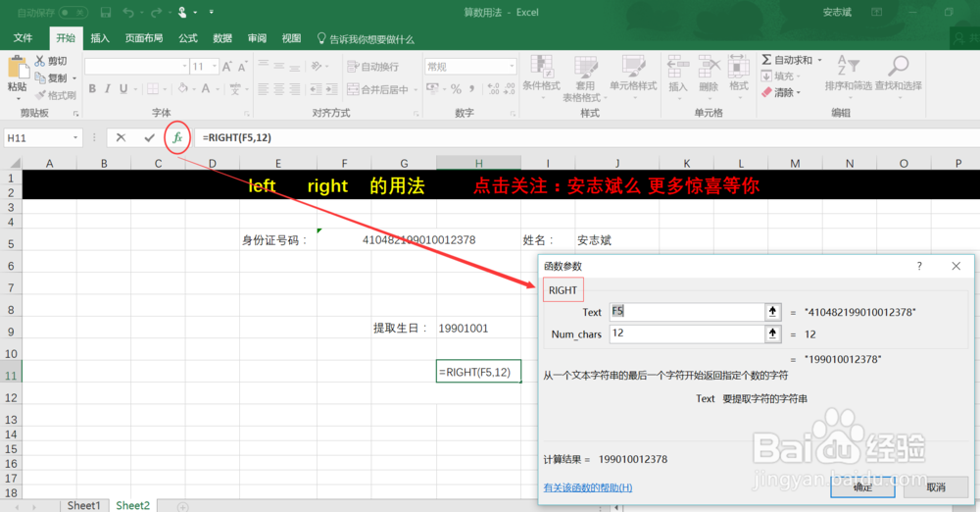The height and width of the screenshot is (512, 980).
Task: Click the Num_chars input field
Action: point(687,333)
